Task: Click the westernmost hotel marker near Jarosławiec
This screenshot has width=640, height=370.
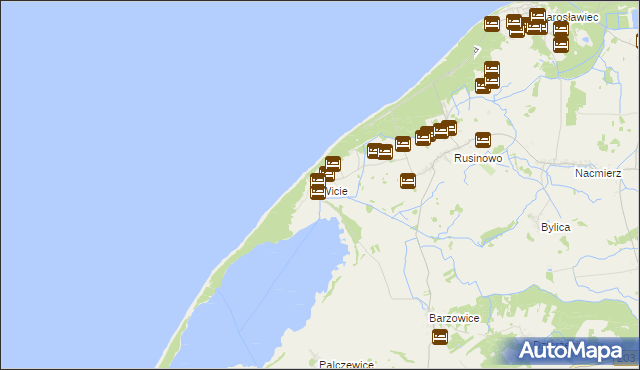Action: 492,24
